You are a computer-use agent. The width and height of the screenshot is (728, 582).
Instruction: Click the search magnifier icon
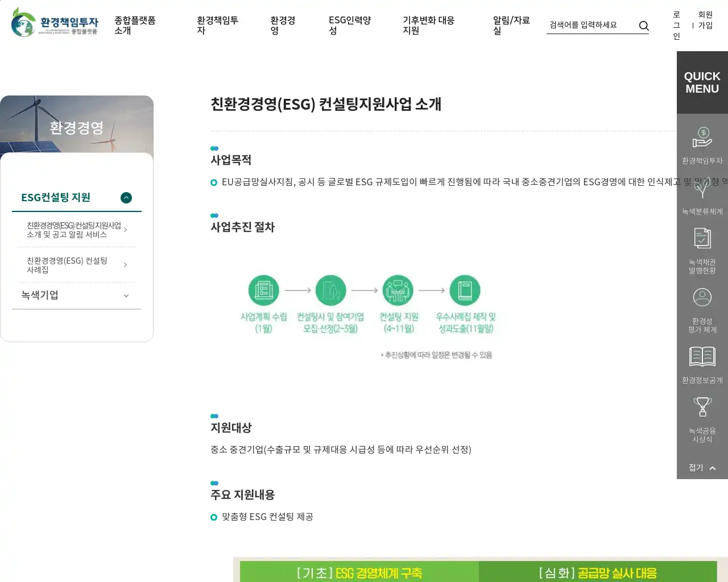(644, 26)
